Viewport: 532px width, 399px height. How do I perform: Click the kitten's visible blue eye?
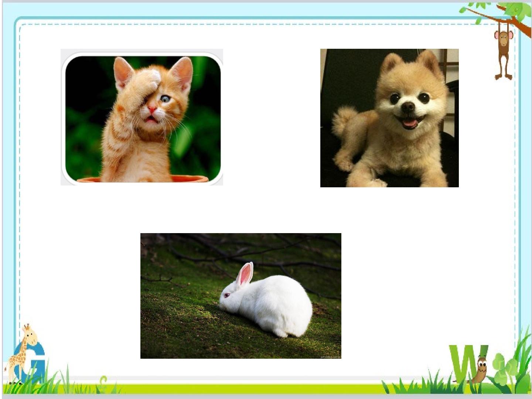click(x=165, y=99)
